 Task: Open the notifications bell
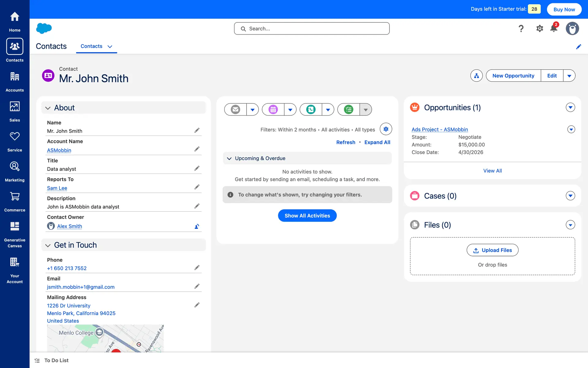point(554,29)
